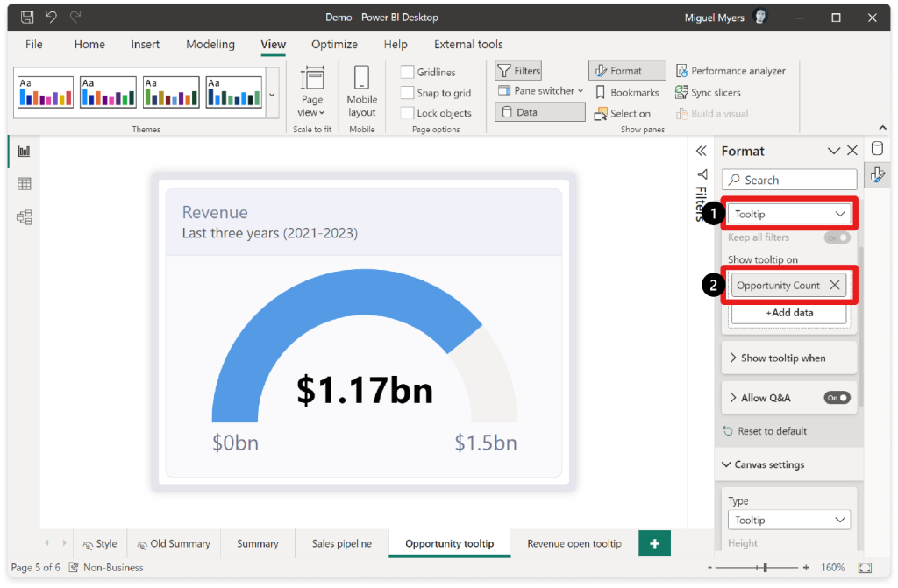Image resolution: width=898 pixels, height=588 pixels.
Task: Switch to Modeling ribbon tab
Action: pos(210,44)
